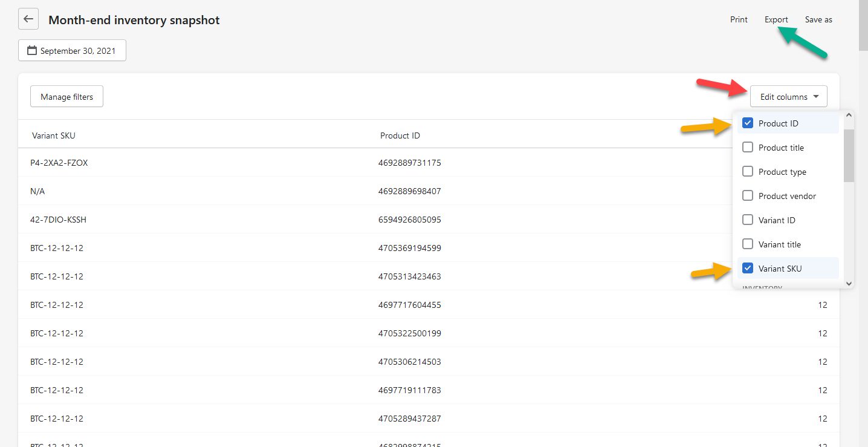Enable the Variant title column
868x447 pixels.
point(748,244)
